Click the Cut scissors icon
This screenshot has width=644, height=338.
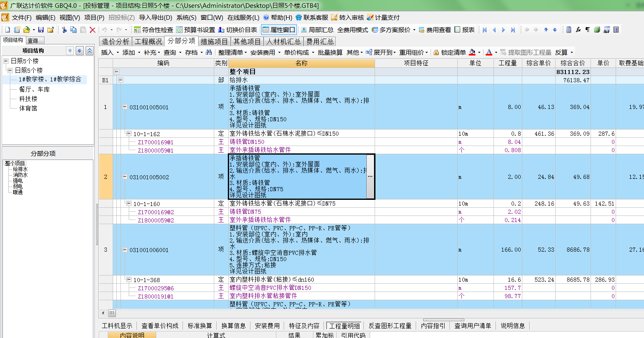(64, 30)
